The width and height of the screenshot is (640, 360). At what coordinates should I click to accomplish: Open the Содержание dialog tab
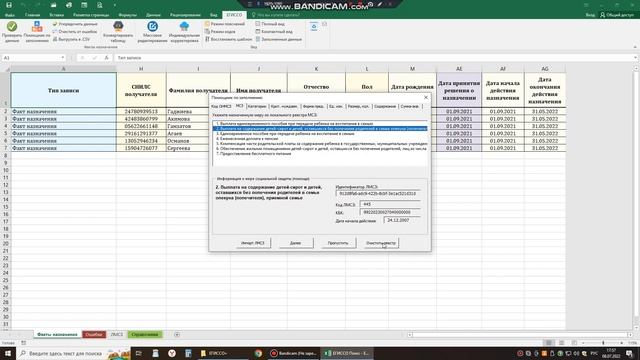pos(385,106)
